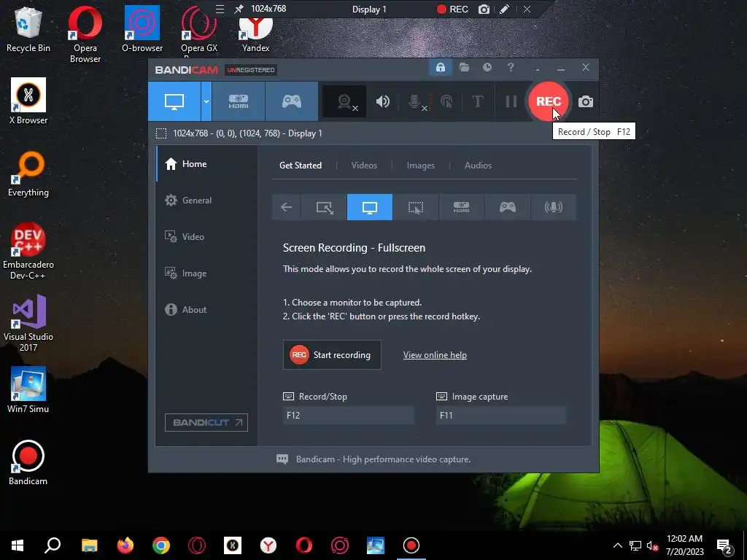Toggle text overlay T icon
This screenshot has height=560, width=747.
coord(477,101)
